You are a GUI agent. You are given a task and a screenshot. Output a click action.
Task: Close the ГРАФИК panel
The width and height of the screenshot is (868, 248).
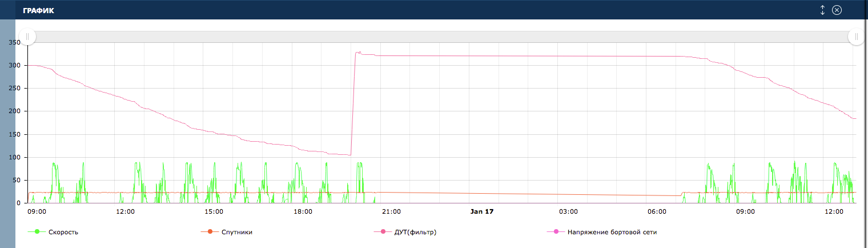pyautogui.click(x=837, y=10)
